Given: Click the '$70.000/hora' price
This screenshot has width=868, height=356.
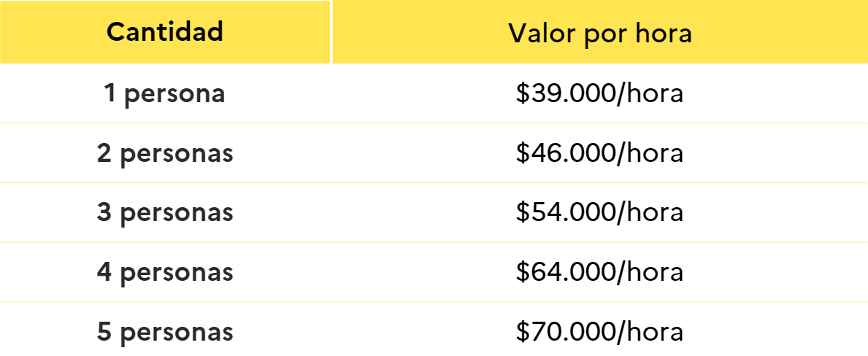Looking at the screenshot, I should click(599, 332).
